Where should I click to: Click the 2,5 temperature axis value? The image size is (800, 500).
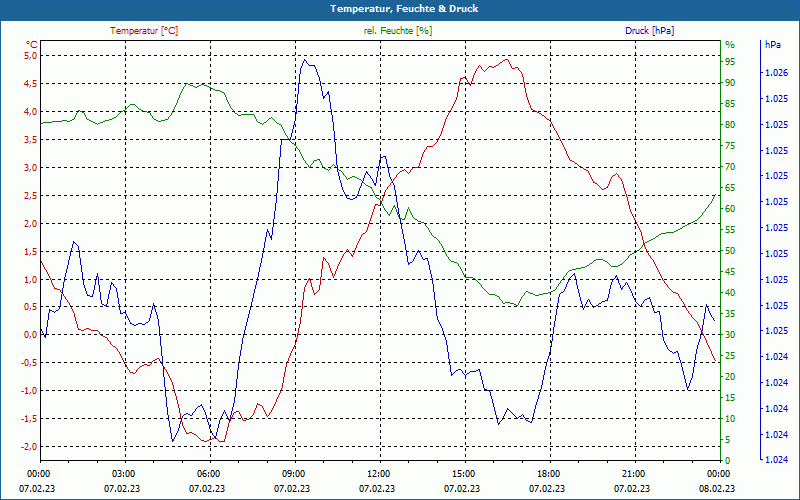pos(31,195)
